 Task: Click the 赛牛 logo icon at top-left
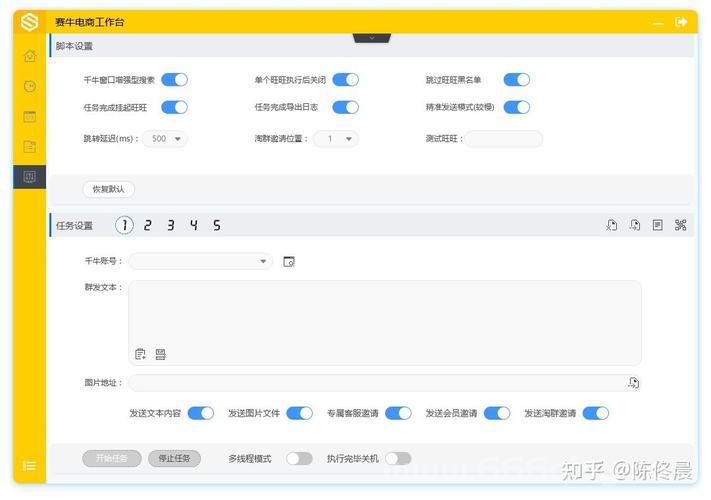coord(29,22)
